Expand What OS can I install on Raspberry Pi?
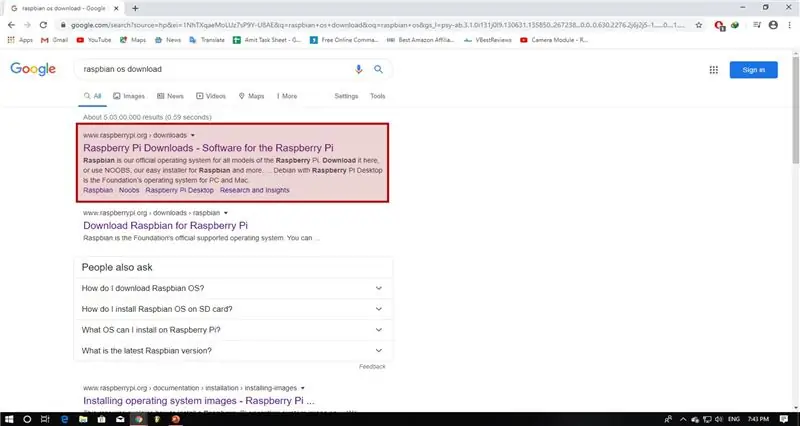 tap(233, 330)
